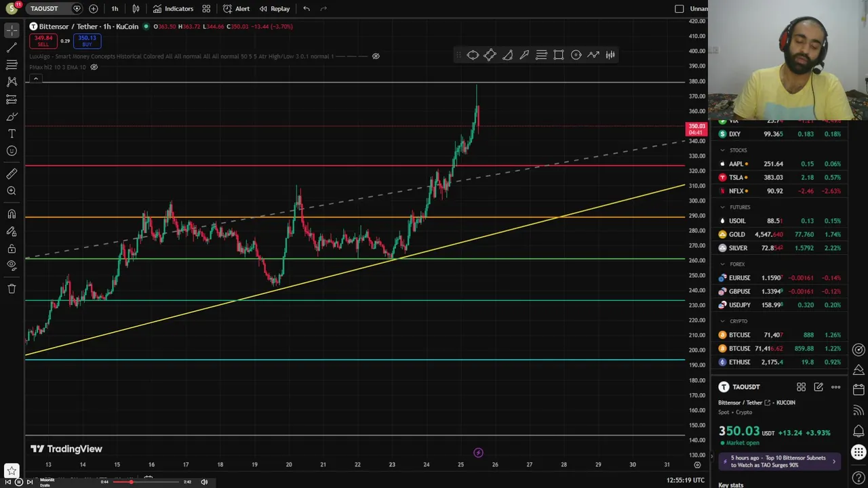Open the three-dots menu in TAOUSDT details
Screen dimensions: 868x488
pyautogui.click(x=835, y=387)
